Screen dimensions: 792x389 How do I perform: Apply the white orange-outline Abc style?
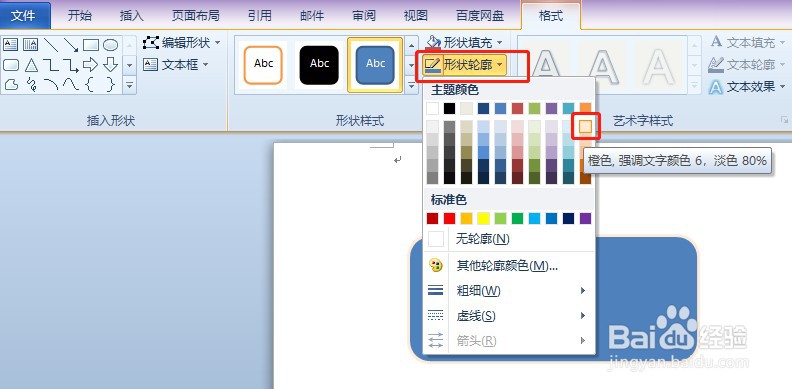coord(263,65)
